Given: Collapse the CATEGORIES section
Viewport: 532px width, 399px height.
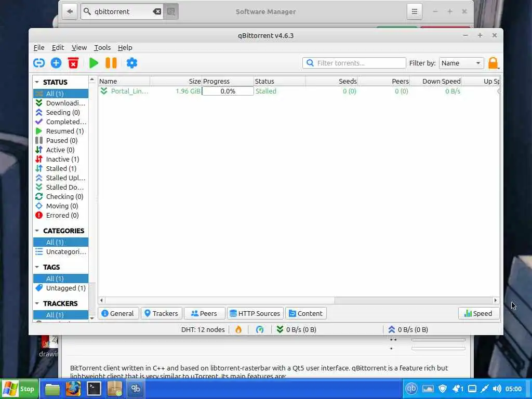Looking at the screenshot, I should tap(37, 231).
